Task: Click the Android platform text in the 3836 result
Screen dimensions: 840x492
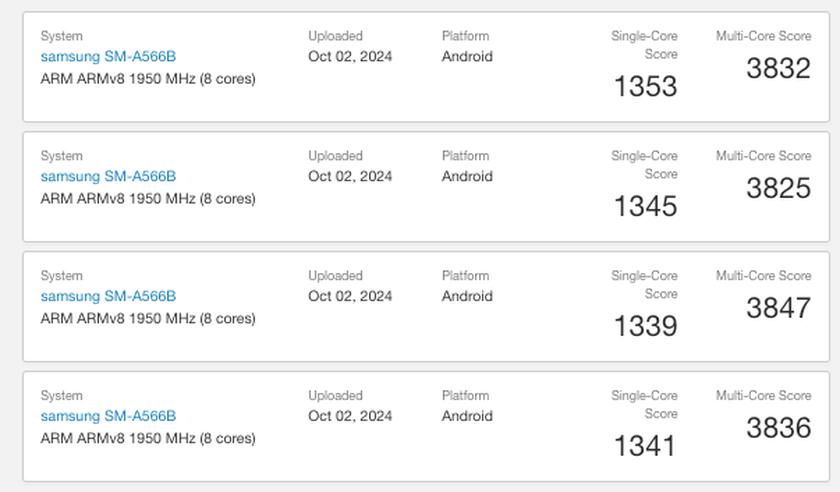Action: coord(467,417)
